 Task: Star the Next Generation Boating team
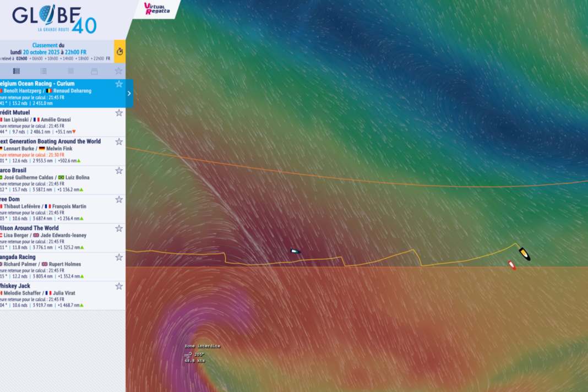119,141
